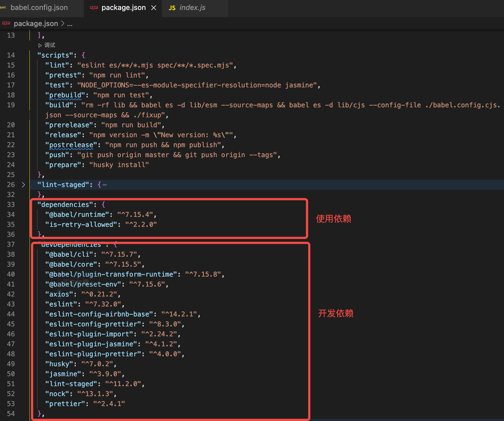
Task: Click the "lint" script key
Action: click(x=57, y=65)
